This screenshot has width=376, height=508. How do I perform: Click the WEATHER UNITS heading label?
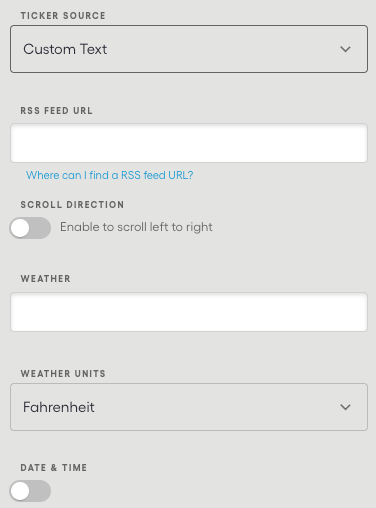coord(63,374)
